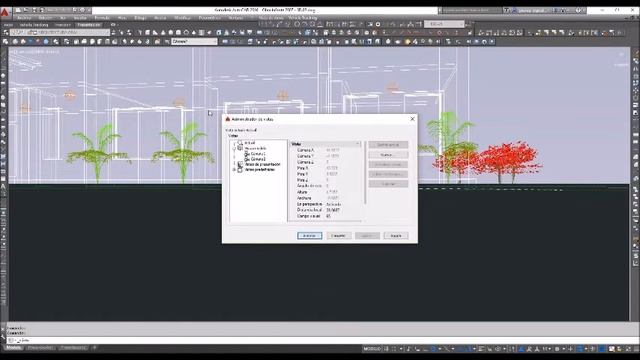Image resolution: width=640 pixels, height=360 pixels.
Task: Open the Paramétrico menu
Action: tap(210, 18)
